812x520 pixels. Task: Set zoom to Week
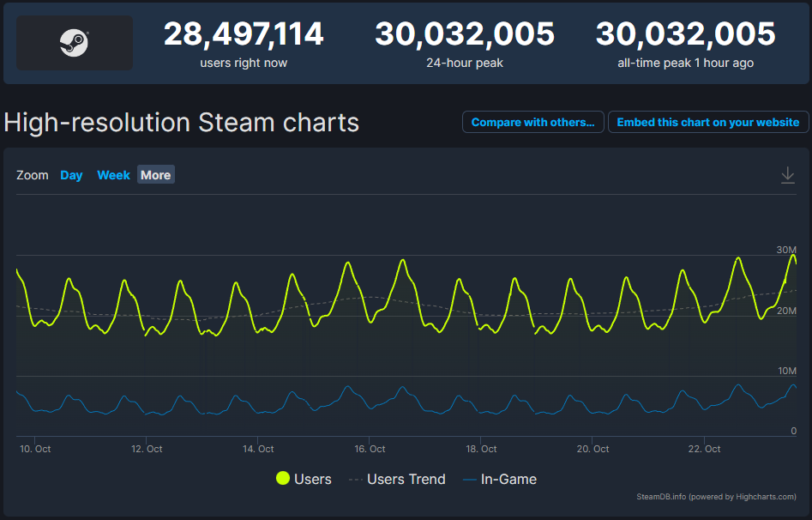coord(113,175)
